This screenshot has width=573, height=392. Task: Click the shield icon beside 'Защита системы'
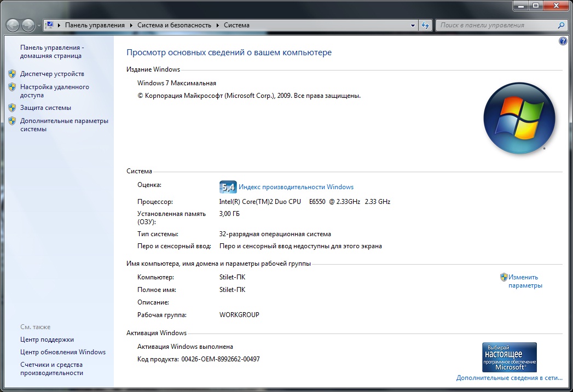pyautogui.click(x=12, y=108)
